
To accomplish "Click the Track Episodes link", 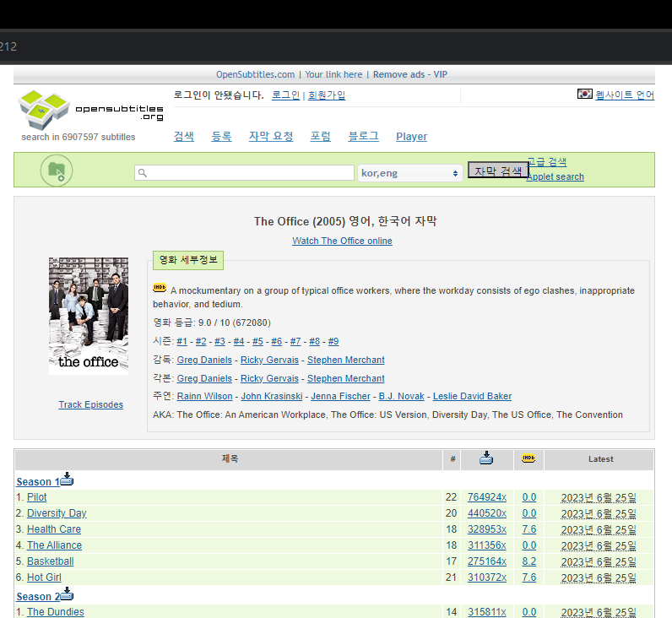I will pyautogui.click(x=91, y=404).
